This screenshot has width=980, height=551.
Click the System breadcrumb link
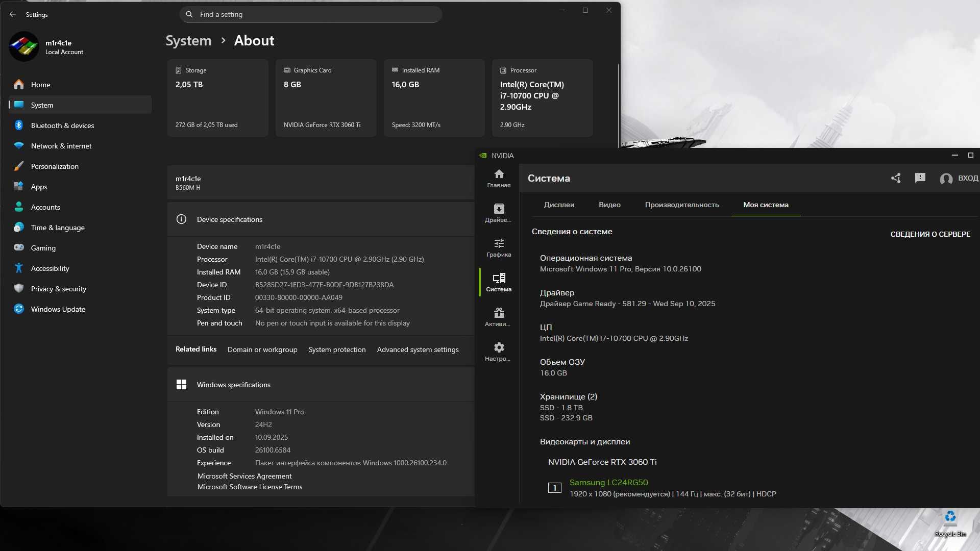click(x=188, y=41)
